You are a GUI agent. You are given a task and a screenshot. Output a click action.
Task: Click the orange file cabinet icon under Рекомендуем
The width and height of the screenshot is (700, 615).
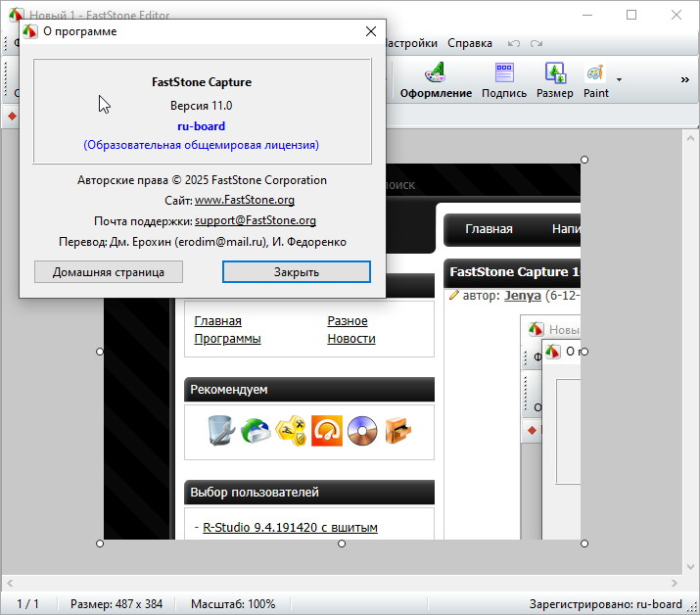click(397, 431)
